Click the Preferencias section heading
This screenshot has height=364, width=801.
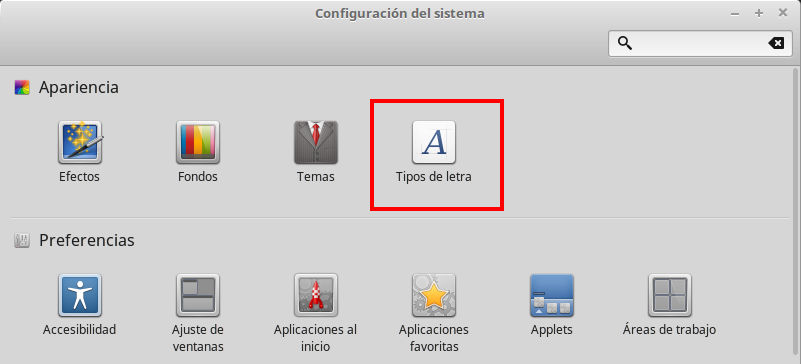[x=87, y=240]
